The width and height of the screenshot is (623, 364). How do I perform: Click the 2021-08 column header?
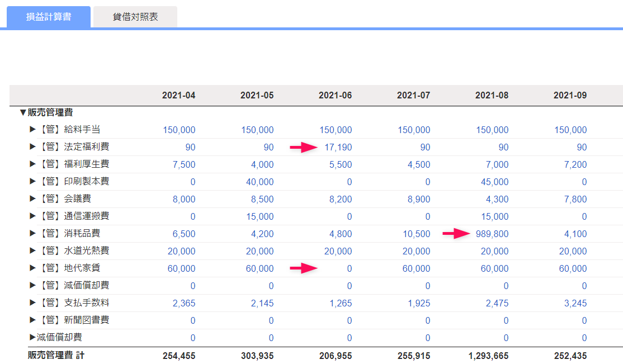coord(492,96)
